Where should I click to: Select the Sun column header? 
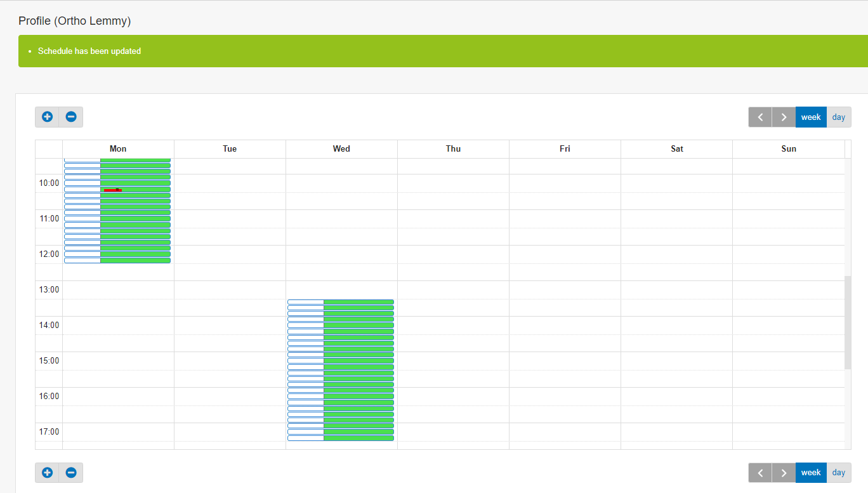(789, 149)
